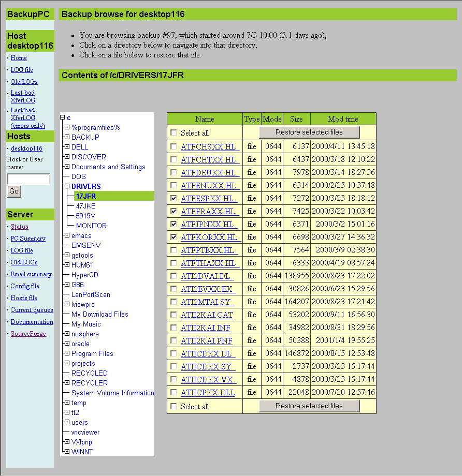
Task: Click the Name column header
Action: 205,119
